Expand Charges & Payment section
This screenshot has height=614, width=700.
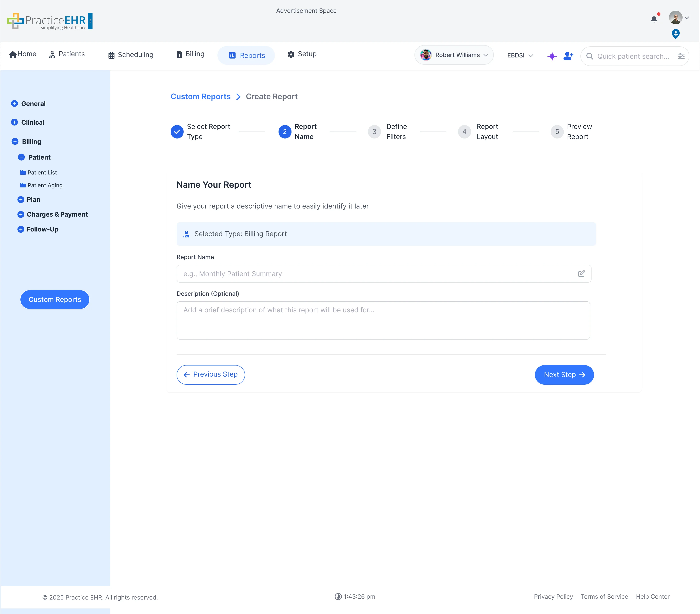(x=21, y=214)
